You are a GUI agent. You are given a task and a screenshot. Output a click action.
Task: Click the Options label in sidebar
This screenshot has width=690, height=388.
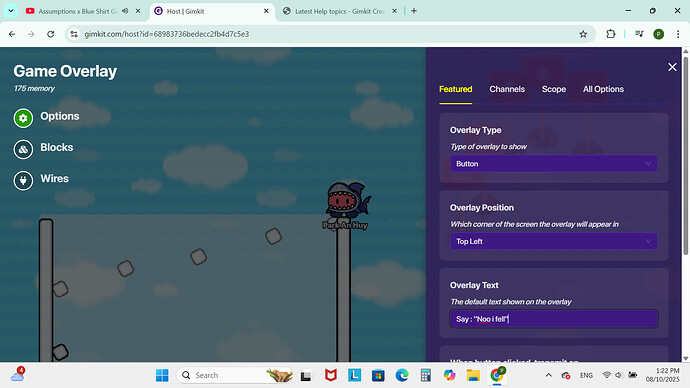point(60,116)
